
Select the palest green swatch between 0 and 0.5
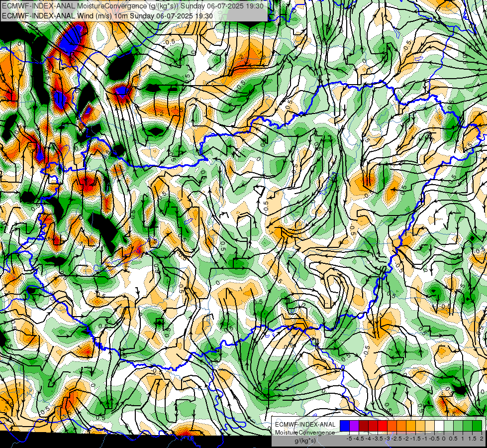click(x=449, y=426)
